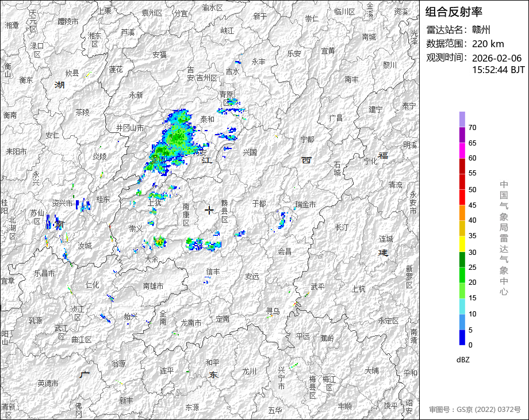
Task: Pick the orange 40-45 dBZ legend color
Action: point(462,213)
